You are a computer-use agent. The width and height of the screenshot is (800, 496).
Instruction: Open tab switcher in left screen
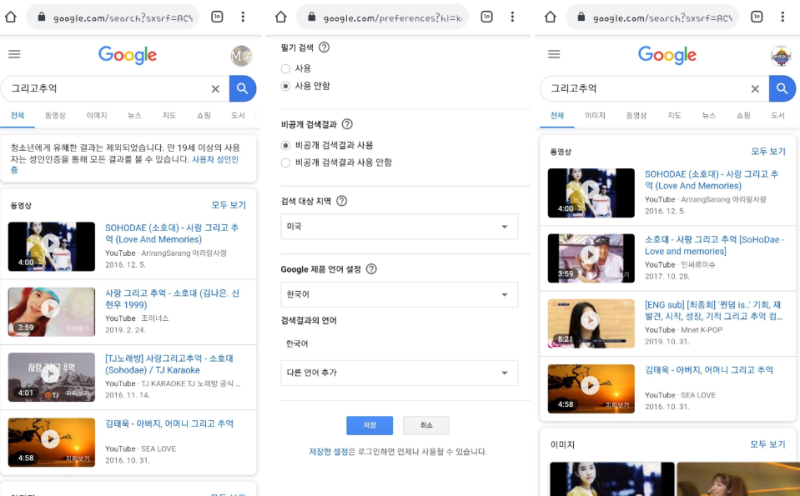(217, 17)
